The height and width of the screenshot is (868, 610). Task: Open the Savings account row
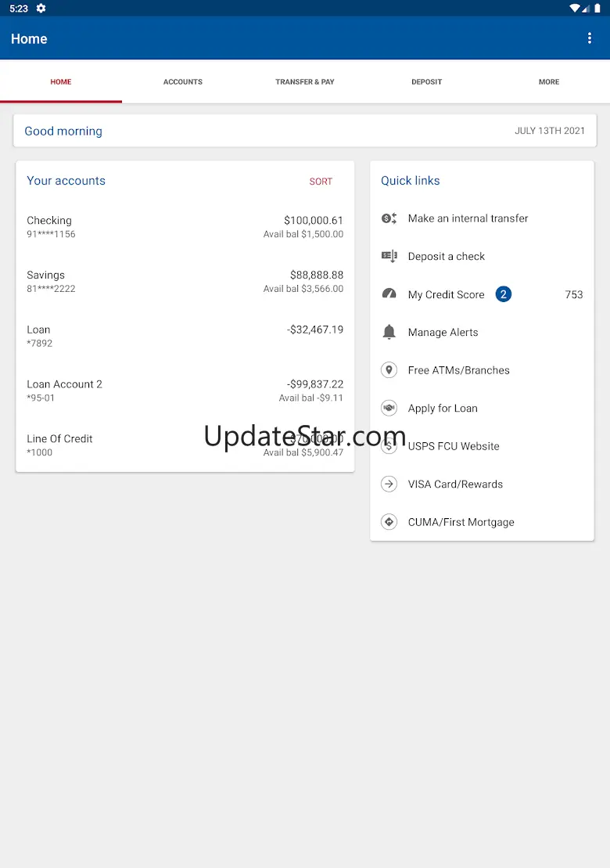(x=185, y=281)
